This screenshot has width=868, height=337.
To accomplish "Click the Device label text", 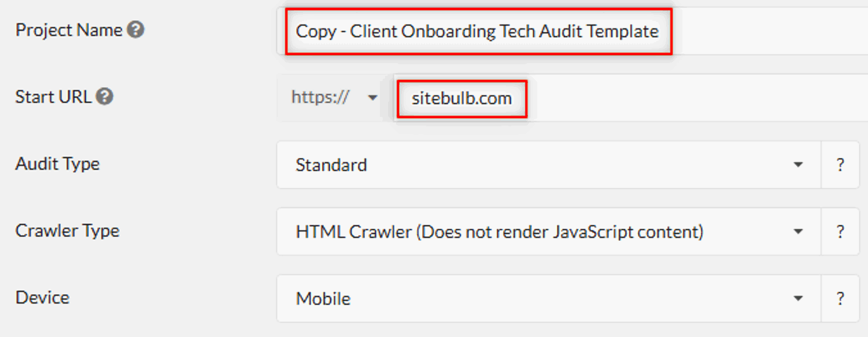I will 42,298.
